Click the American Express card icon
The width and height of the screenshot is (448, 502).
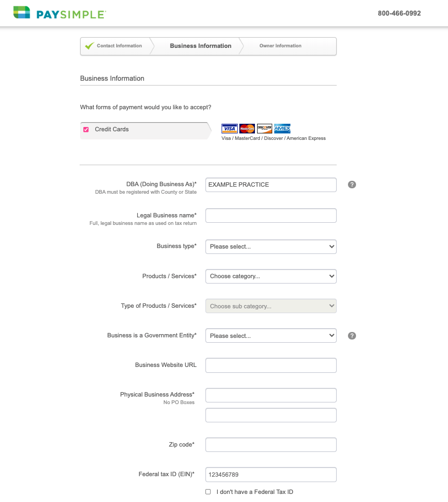282,129
